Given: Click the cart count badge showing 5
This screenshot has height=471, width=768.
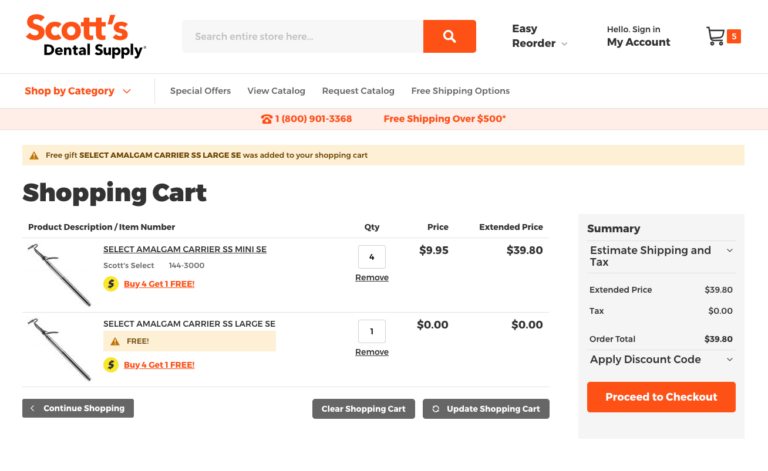Looking at the screenshot, I should click(734, 36).
